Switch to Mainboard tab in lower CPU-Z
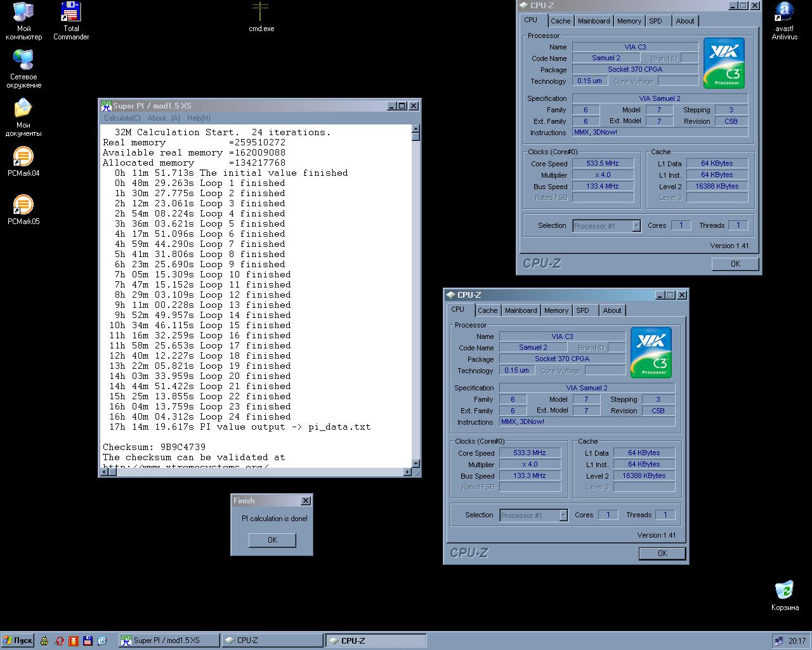The width and height of the screenshot is (812, 650). coord(521,310)
